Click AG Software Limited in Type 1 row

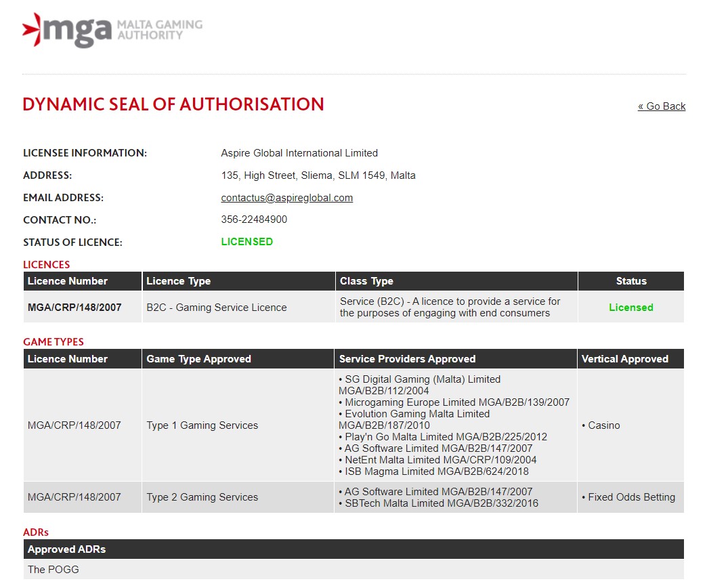pos(435,448)
